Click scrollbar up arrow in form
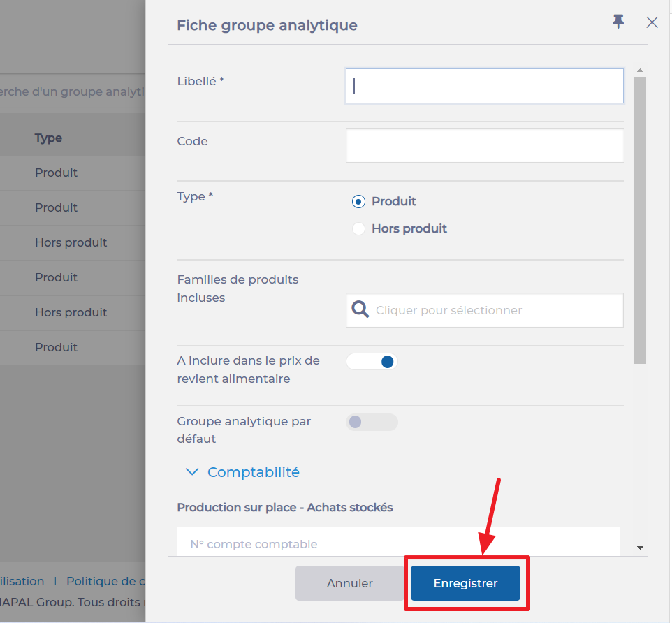The width and height of the screenshot is (672, 623). [x=640, y=71]
